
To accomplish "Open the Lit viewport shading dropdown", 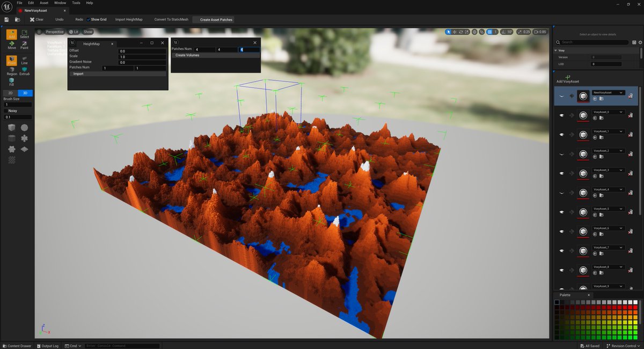I will click(x=75, y=31).
